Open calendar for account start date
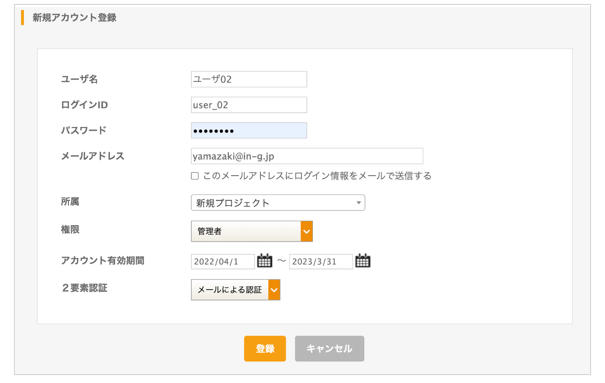This screenshot has width=605, height=383. coord(264,261)
